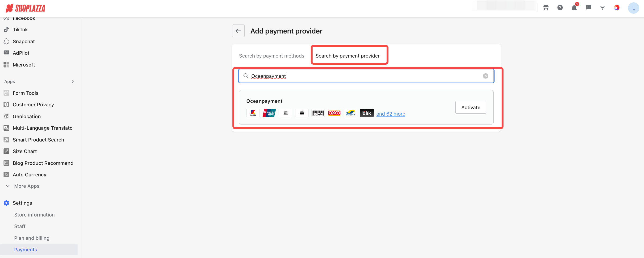644x258 pixels.
Task: Click the wifi network status icon
Action: click(603, 8)
